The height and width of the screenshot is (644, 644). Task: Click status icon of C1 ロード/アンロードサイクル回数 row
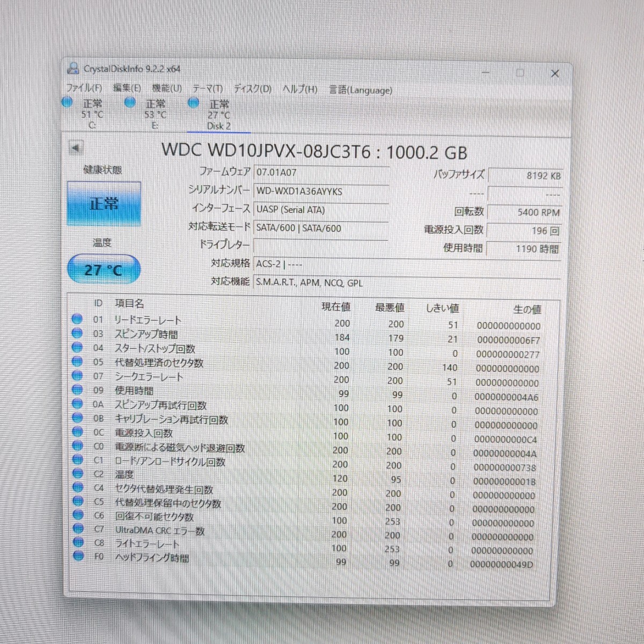(77, 459)
